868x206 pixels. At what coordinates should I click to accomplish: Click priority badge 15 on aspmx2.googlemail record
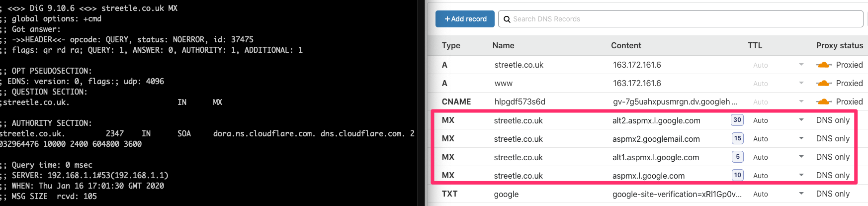tap(737, 138)
